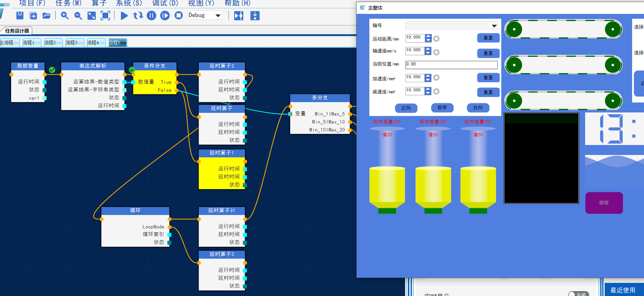Zoom in on the flow canvas
The height and width of the screenshot is (296, 644).
pos(65,16)
